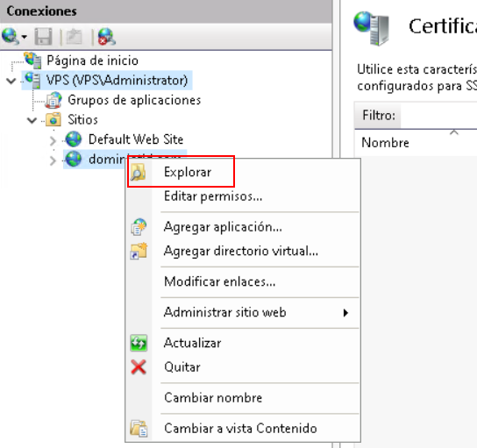
Task: Select Editar permisos... menu entry
Action: click(213, 196)
